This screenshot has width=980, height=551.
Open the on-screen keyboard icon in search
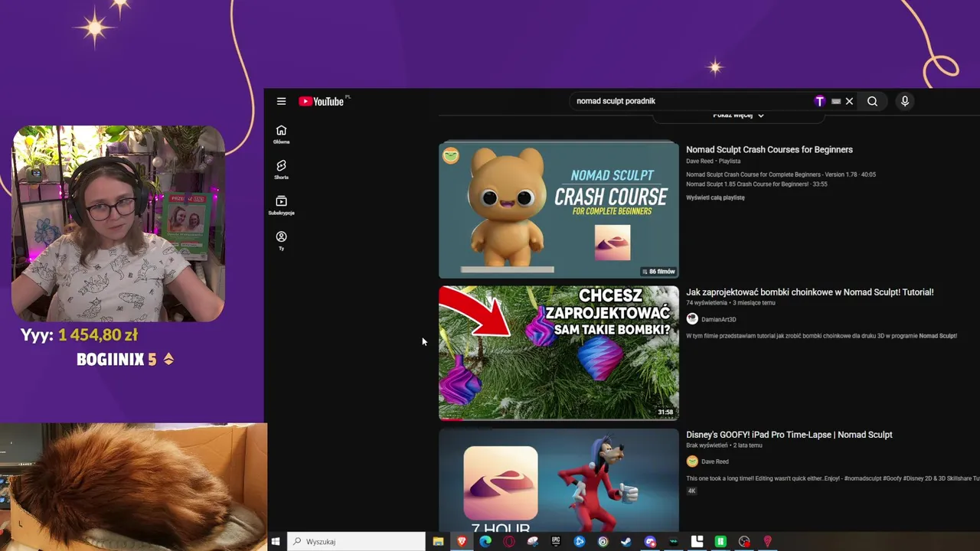[836, 101]
